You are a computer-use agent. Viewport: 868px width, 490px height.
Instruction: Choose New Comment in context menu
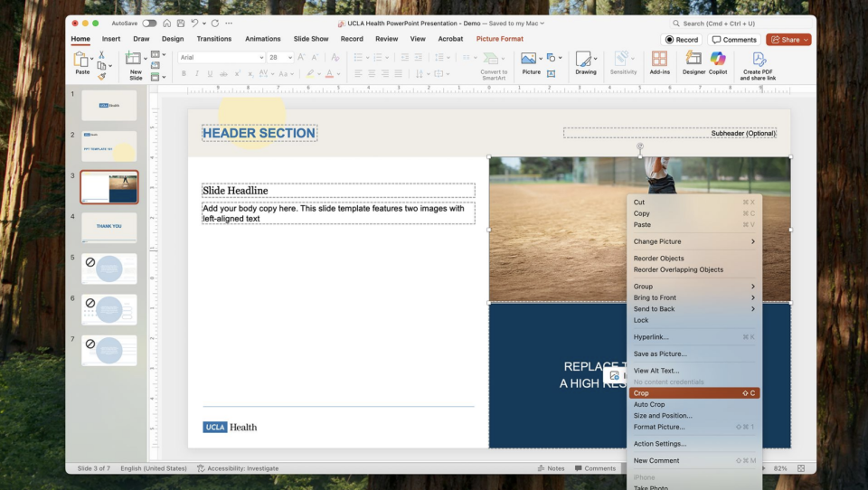(x=694, y=461)
